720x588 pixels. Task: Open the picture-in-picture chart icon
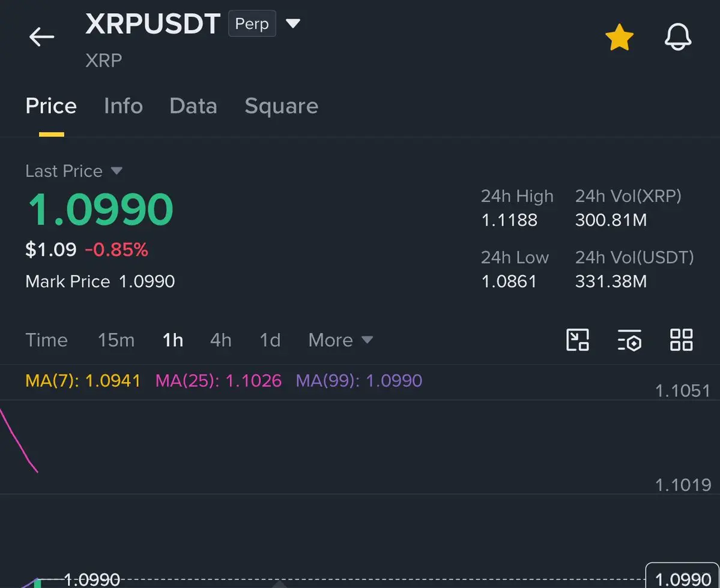coord(577,340)
